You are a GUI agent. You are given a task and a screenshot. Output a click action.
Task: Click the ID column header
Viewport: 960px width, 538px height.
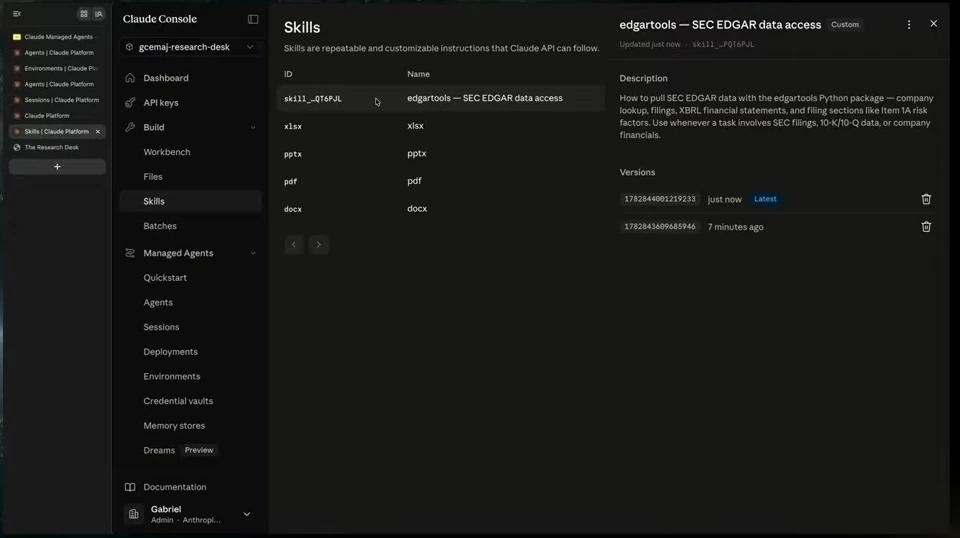click(288, 74)
